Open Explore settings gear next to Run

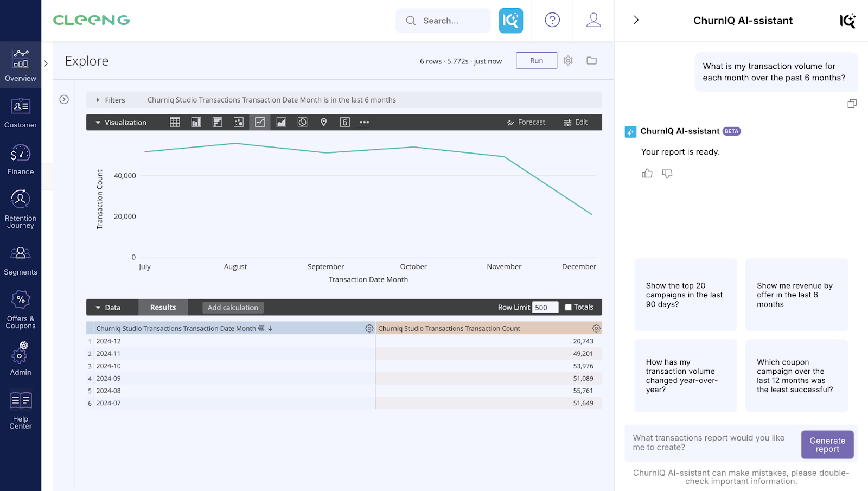568,61
